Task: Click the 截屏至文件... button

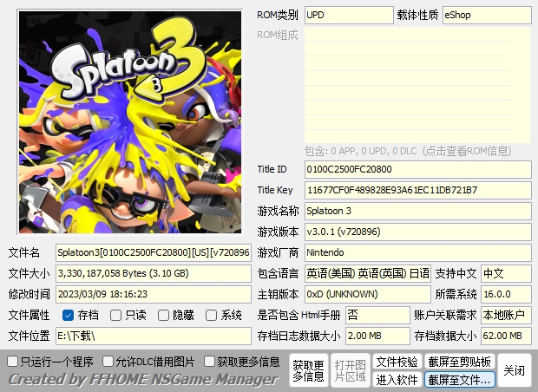Action: click(459, 380)
